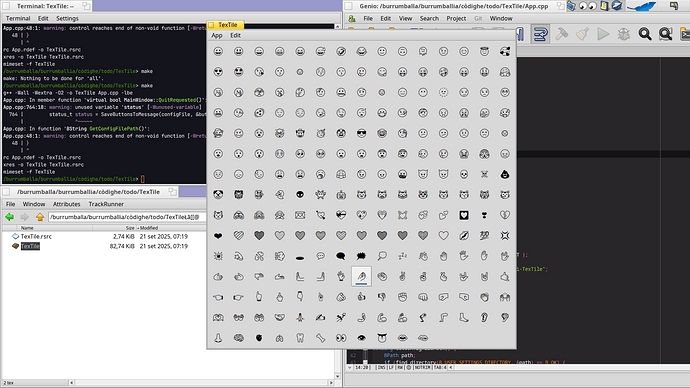Pick the pair of eyes emoji

[x=341, y=338]
